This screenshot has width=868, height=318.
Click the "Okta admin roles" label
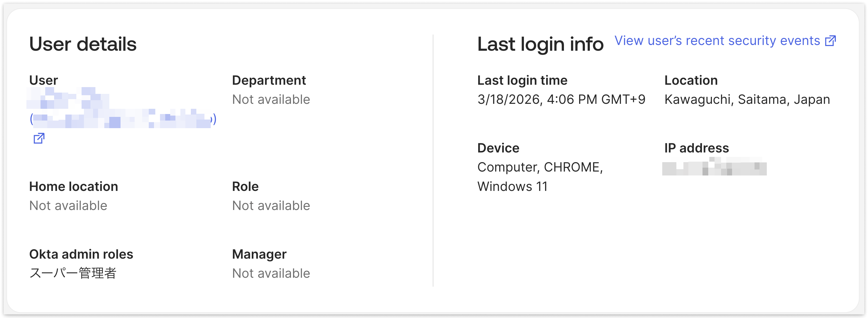point(81,254)
